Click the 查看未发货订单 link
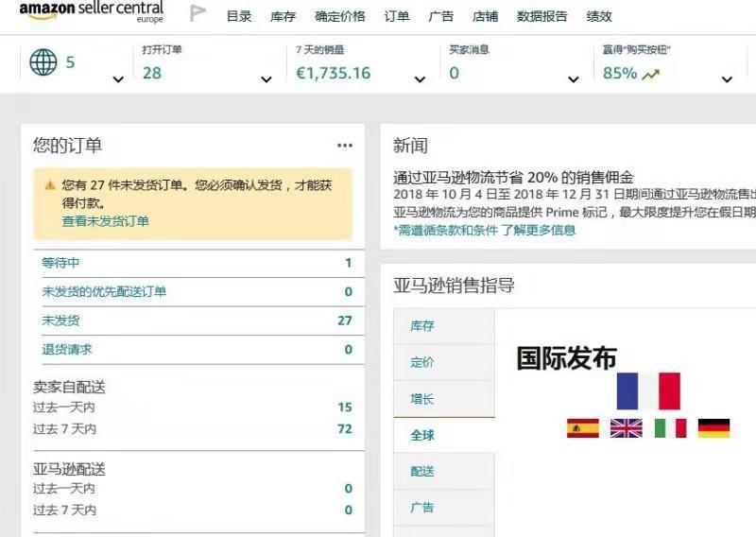Image resolution: width=756 pixels, height=537 pixels. [106, 221]
